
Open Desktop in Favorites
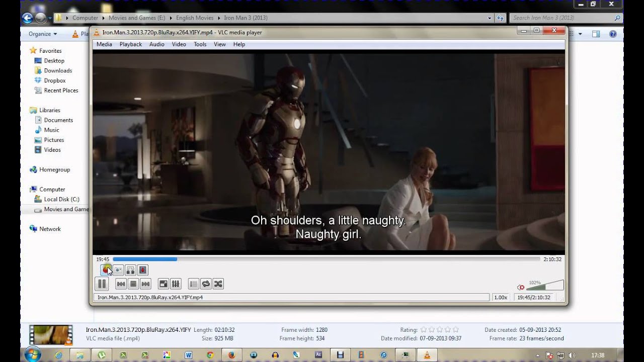pyautogui.click(x=49, y=61)
